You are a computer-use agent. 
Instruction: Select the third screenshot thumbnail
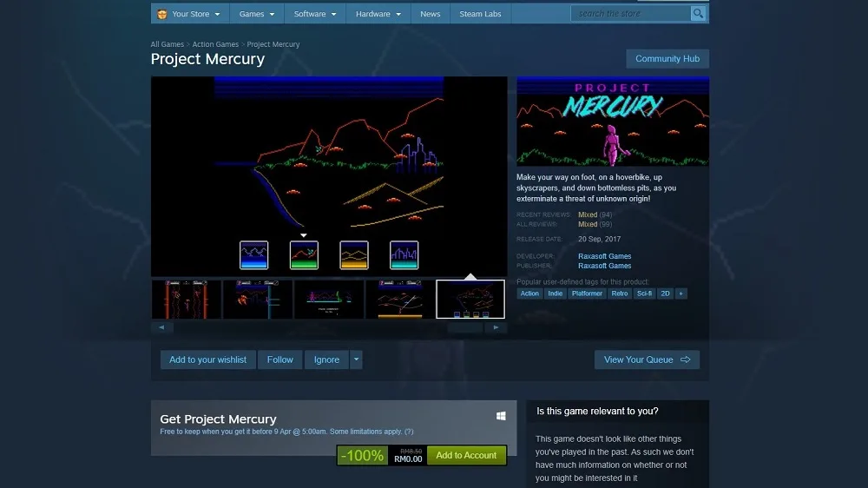coord(329,299)
